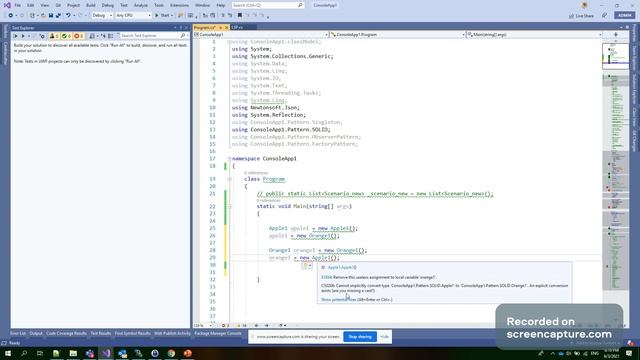The image size is (640, 360).
Task: Click the Chrome icon in the taskbar
Action: [171, 353]
